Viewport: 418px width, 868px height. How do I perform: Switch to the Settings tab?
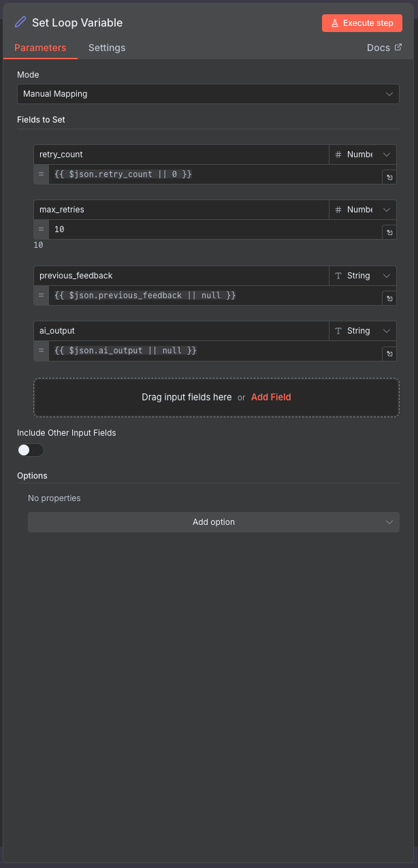(107, 48)
